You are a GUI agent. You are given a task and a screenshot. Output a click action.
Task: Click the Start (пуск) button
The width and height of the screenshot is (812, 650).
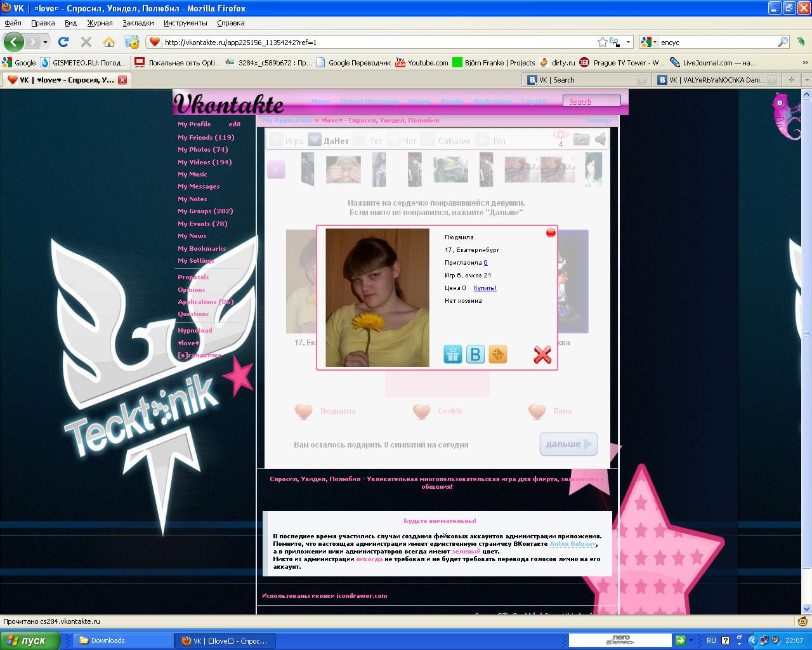coord(30,640)
